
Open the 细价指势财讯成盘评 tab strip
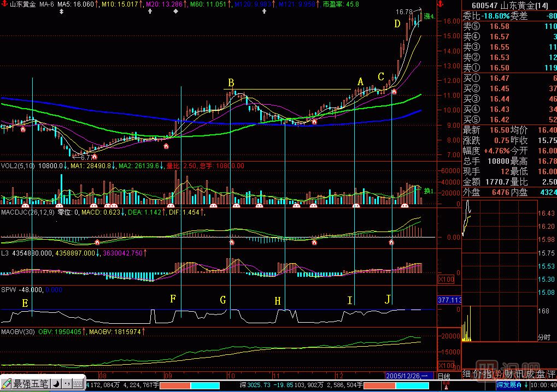509,374
